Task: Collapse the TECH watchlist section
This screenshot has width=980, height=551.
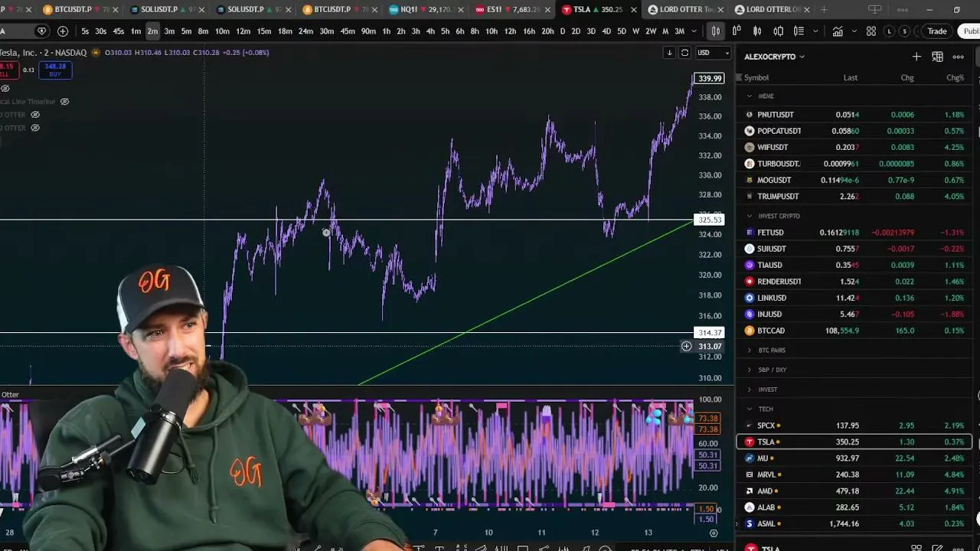Action: click(750, 409)
